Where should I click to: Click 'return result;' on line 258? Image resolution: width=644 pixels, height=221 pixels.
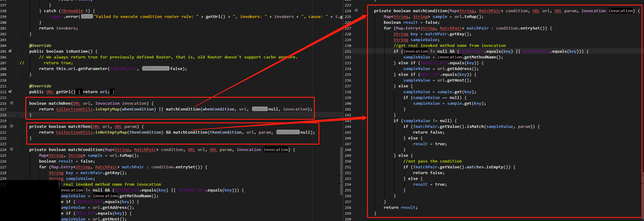point(401,207)
